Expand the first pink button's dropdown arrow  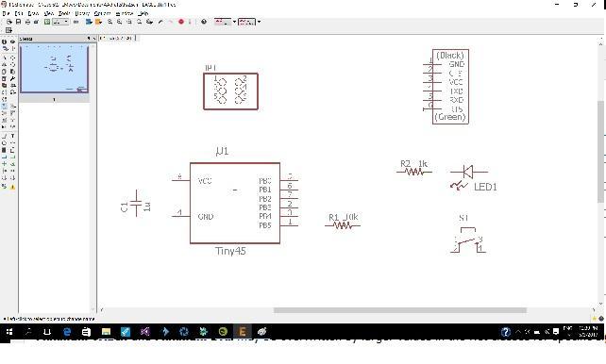234,22
